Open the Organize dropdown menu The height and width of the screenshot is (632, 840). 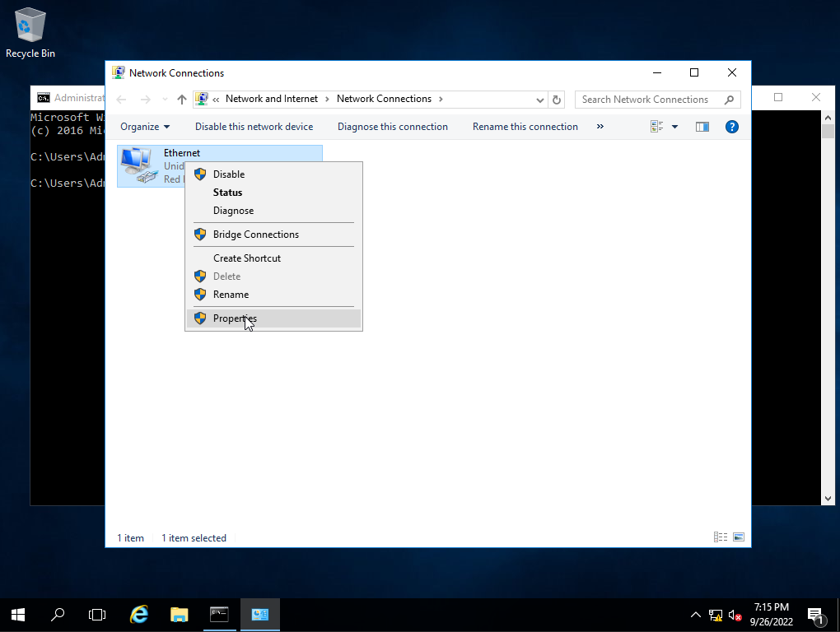pos(145,127)
